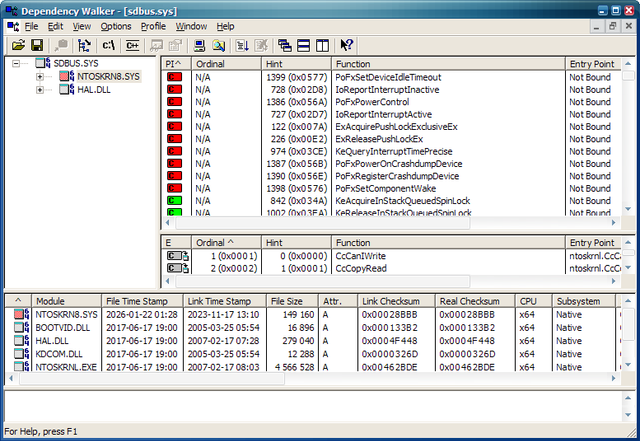Sort imports by the Hint column header
Image resolution: width=640 pixels, height=441 pixels.
296,64
